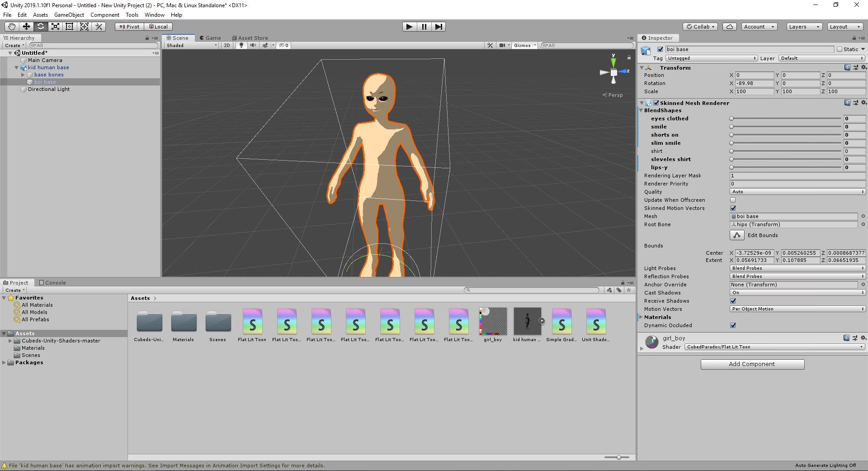Select the Rotate tool
Screen dimensions: 868x471
[x=41, y=27]
